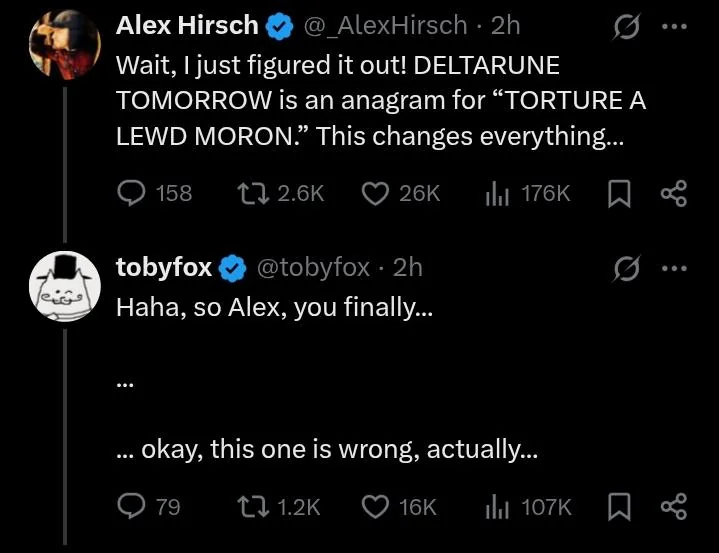Share tobyfox's reply tweet
This screenshot has height=553, width=719.
pos(674,507)
